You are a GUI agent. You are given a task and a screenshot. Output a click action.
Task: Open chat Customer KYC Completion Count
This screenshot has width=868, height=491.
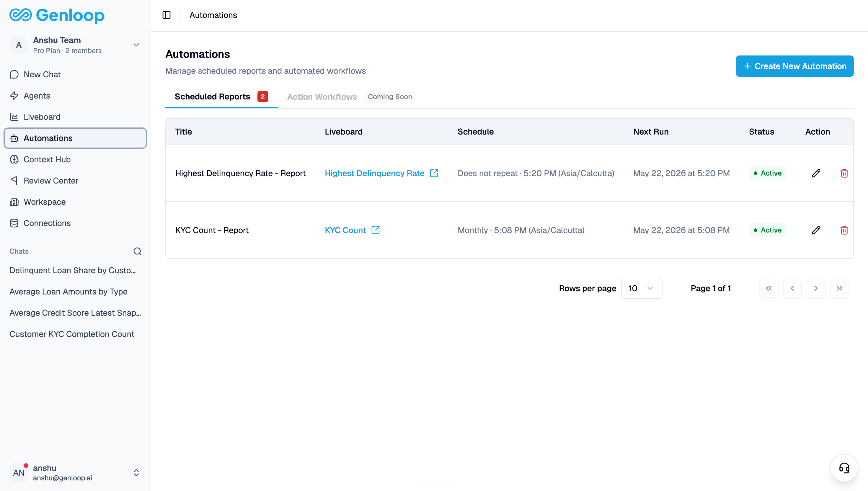[72, 334]
